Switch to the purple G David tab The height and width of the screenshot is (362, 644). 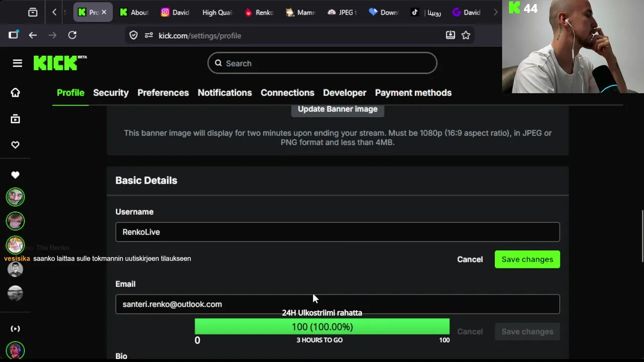tap(466, 12)
